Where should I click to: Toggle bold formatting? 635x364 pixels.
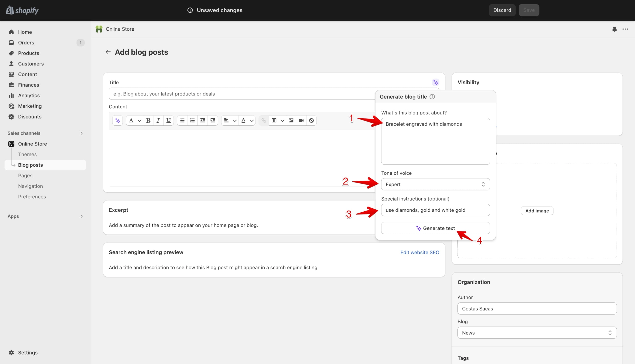(148, 120)
